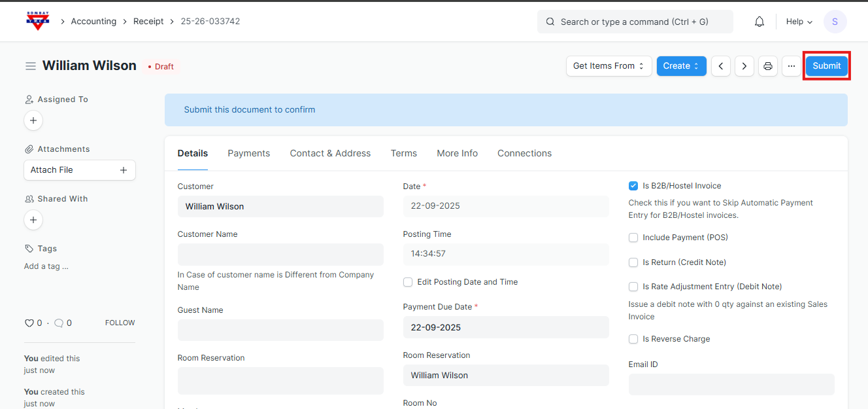Click the notification bell icon
Viewport: 868px width, 409px height.
(759, 22)
